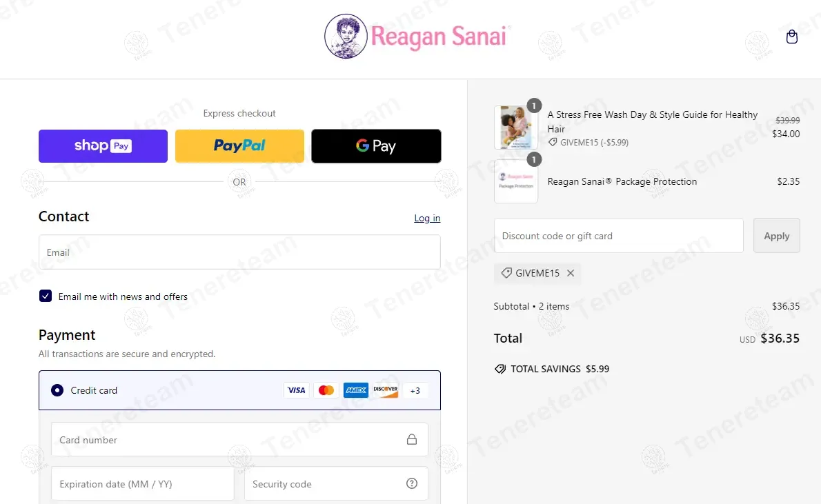
Task: Click the Total Savings tag icon
Action: coord(500,369)
